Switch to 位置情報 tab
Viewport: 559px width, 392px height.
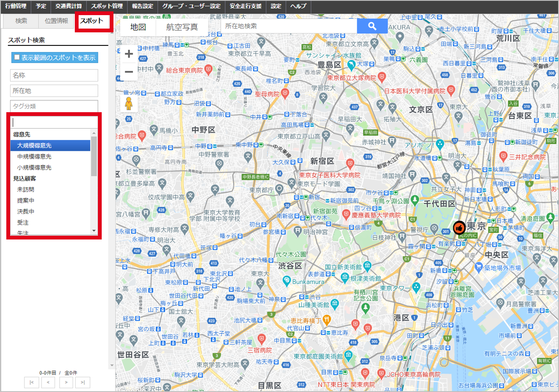pyautogui.click(x=56, y=21)
